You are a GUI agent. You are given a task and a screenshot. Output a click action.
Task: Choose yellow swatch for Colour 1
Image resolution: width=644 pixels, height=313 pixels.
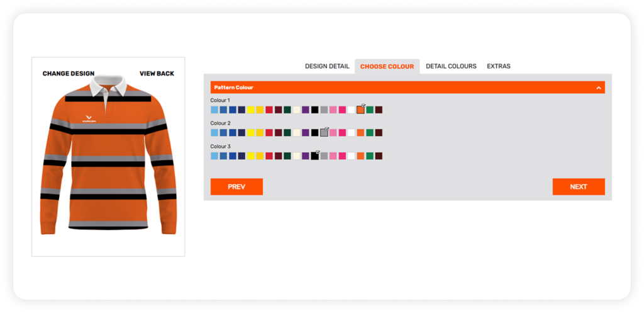[251, 110]
